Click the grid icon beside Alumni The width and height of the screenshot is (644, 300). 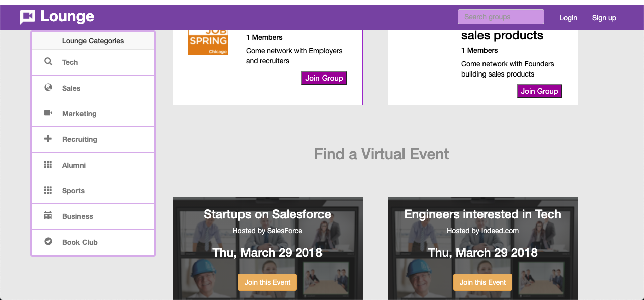click(x=48, y=165)
